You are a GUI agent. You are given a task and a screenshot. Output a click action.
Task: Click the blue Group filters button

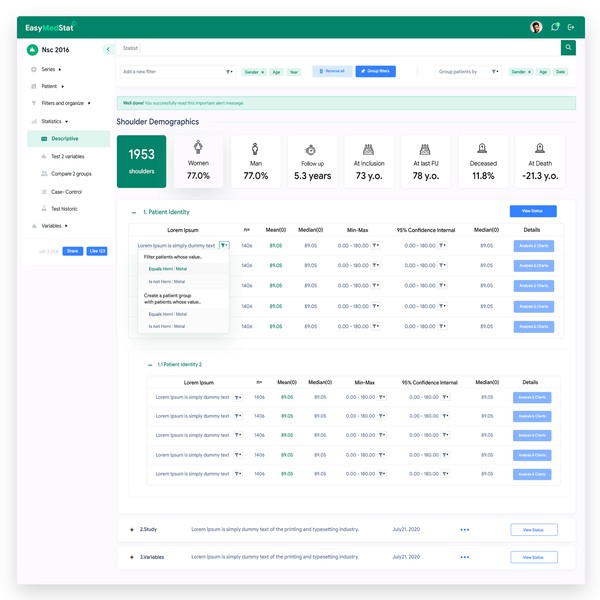(375, 72)
